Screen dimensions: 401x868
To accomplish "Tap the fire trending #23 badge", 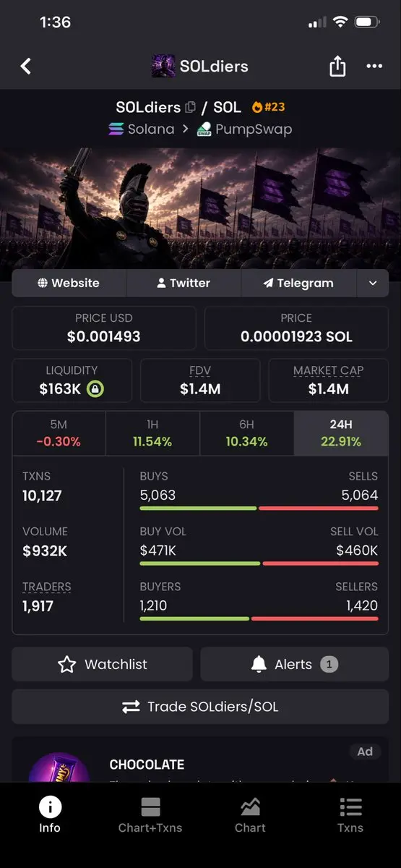I will tap(268, 107).
